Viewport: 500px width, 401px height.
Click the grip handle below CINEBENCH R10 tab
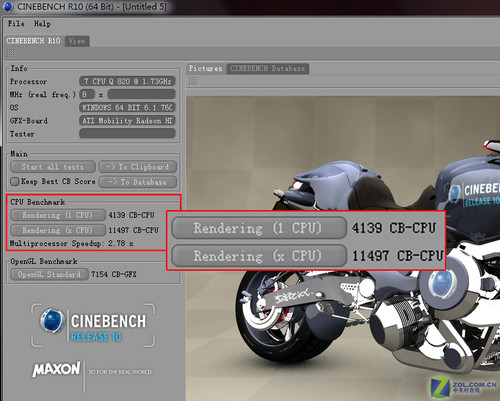[10, 54]
